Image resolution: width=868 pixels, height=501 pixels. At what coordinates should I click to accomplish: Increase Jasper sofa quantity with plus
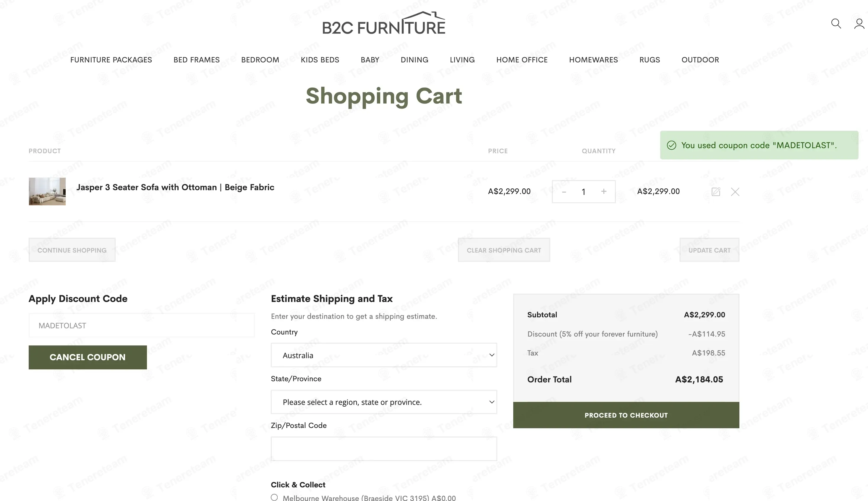point(603,191)
